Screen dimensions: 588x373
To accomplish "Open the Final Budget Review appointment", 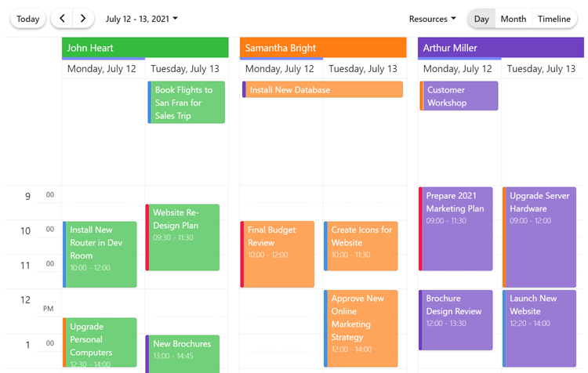I will (278, 254).
